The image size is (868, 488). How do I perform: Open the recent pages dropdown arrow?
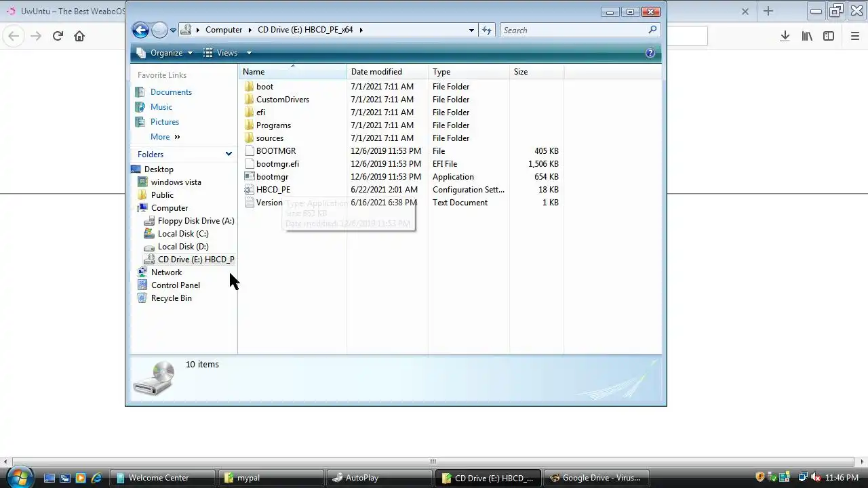coord(174,30)
